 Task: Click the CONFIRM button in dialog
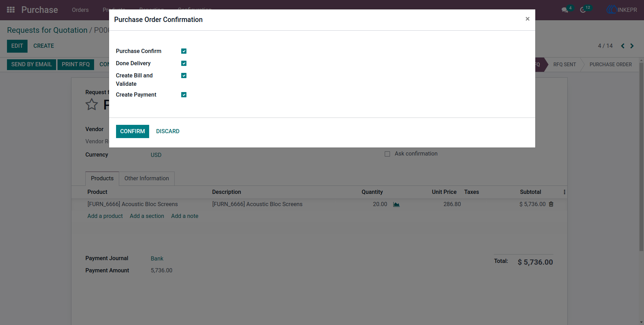132,131
